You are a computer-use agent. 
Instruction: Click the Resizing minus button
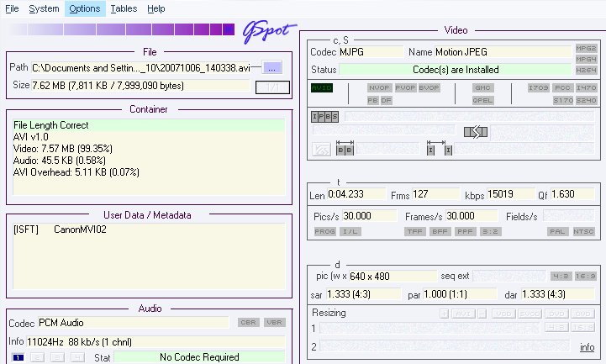pos(482,314)
